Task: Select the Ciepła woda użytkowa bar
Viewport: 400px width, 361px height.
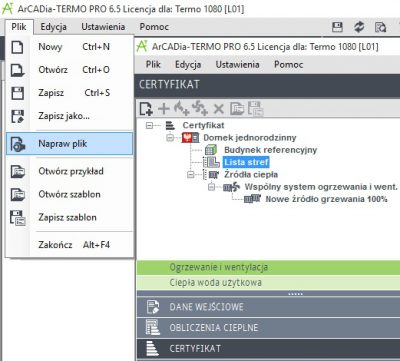Action: click(268, 283)
